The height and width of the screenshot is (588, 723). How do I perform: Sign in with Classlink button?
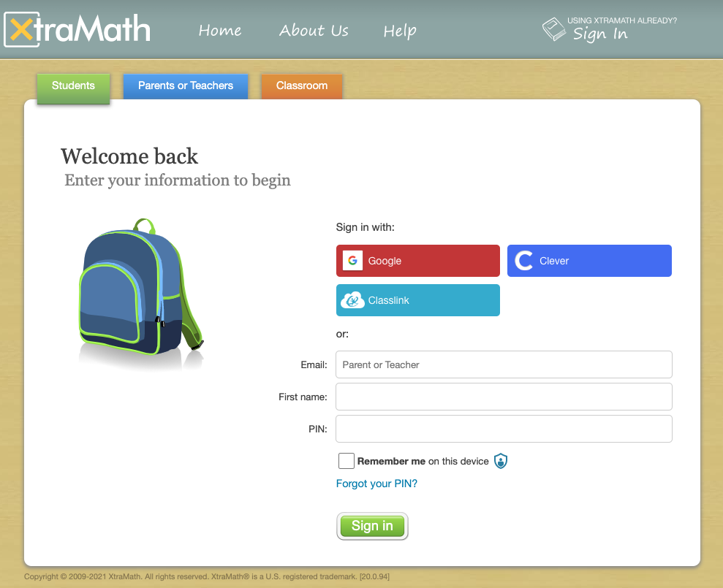coord(417,300)
